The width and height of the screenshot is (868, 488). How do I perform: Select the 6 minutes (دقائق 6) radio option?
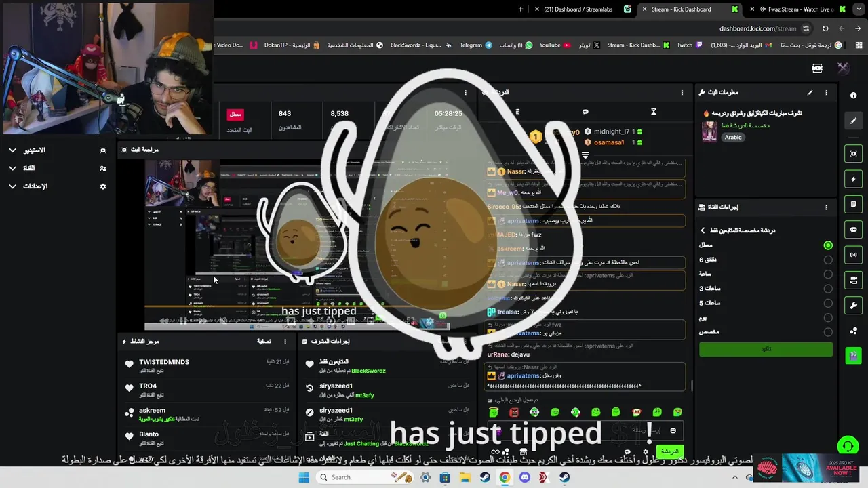828,260
